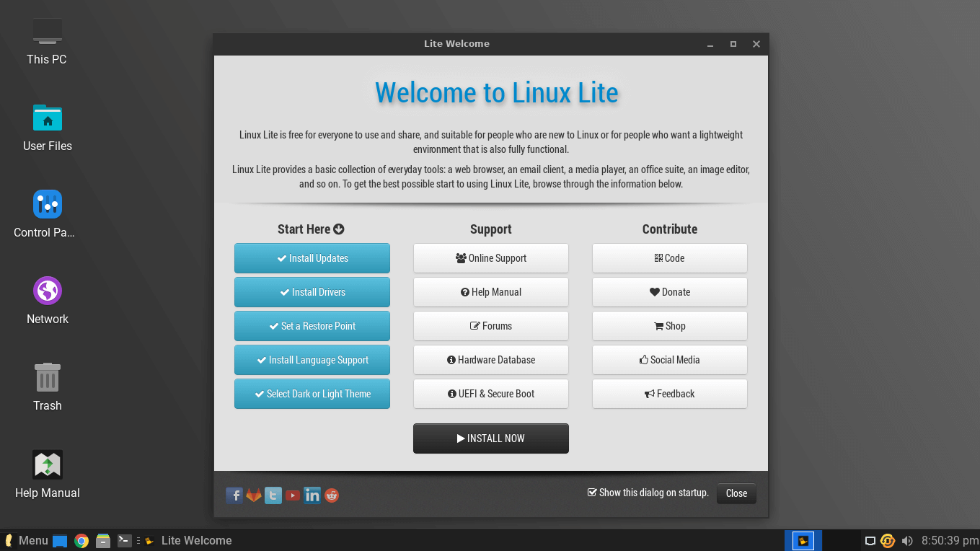Launch Chrome from the taskbar

81,541
